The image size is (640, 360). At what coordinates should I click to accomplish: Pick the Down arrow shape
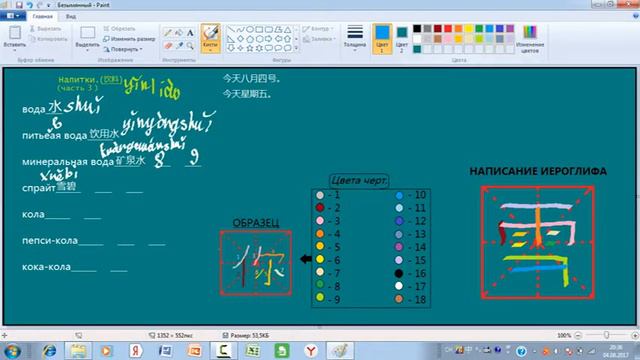(231, 48)
